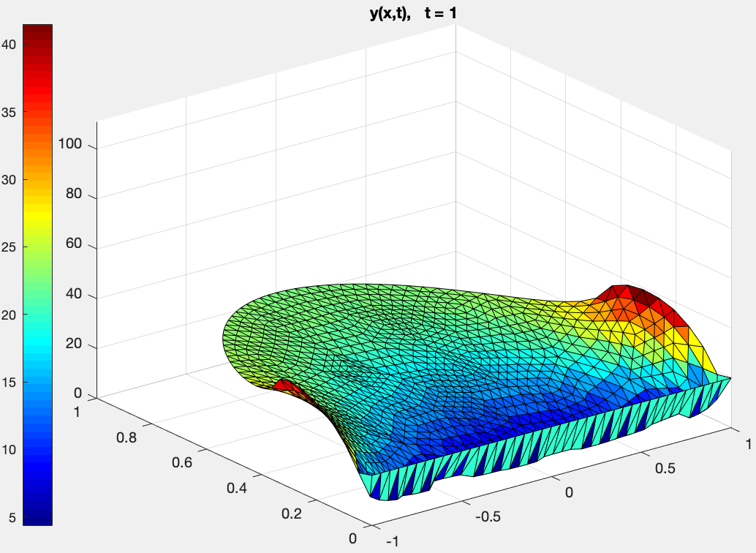Click the colorbar tick label 10
The height and width of the screenshot is (553, 756).
pyautogui.click(x=9, y=450)
